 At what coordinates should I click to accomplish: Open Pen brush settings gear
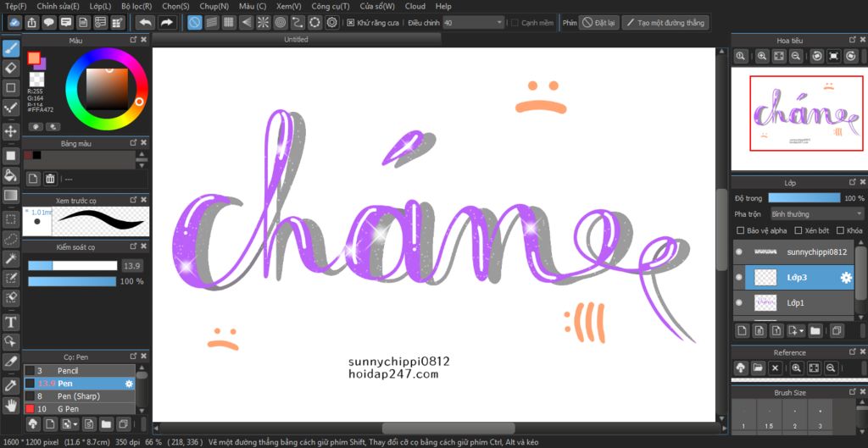click(x=129, y=384)
